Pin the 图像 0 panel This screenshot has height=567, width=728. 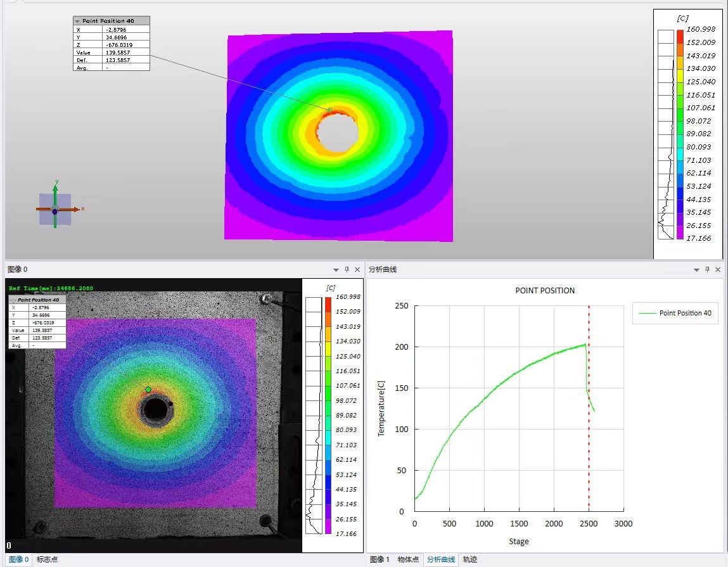pyautogui.click(x=346, y=269)
